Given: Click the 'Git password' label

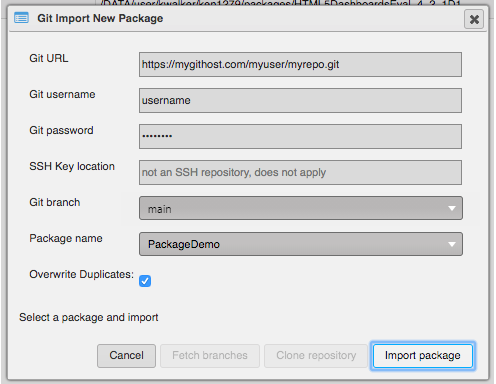Looking at the screenshot, I should tap(61, 130).
